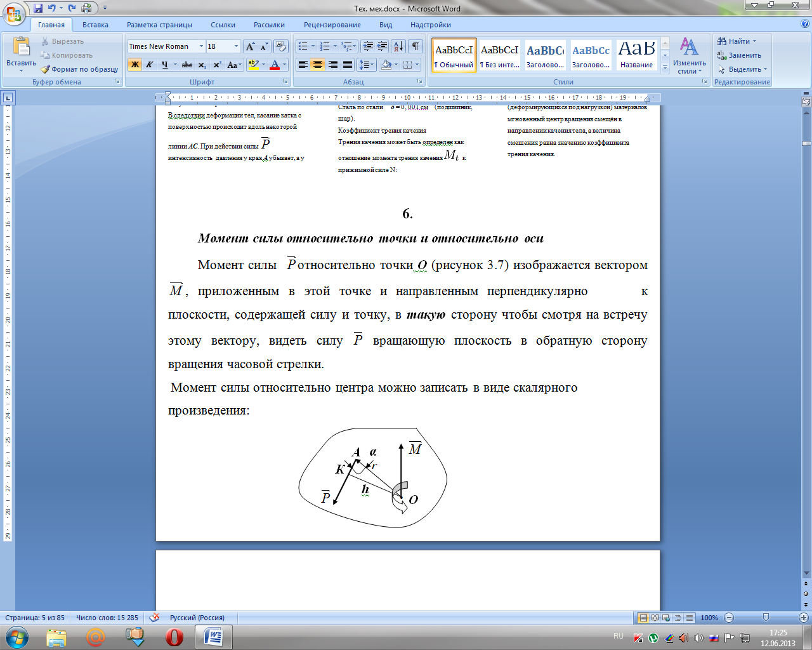Screen dimensions: 812x650
Task: Switch to Рассылки ribbon tab
Action: pos(269,25)
